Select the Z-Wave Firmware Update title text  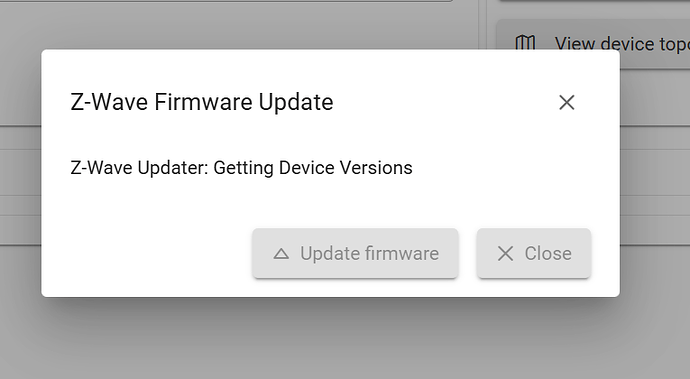click(x=202, y=102)
